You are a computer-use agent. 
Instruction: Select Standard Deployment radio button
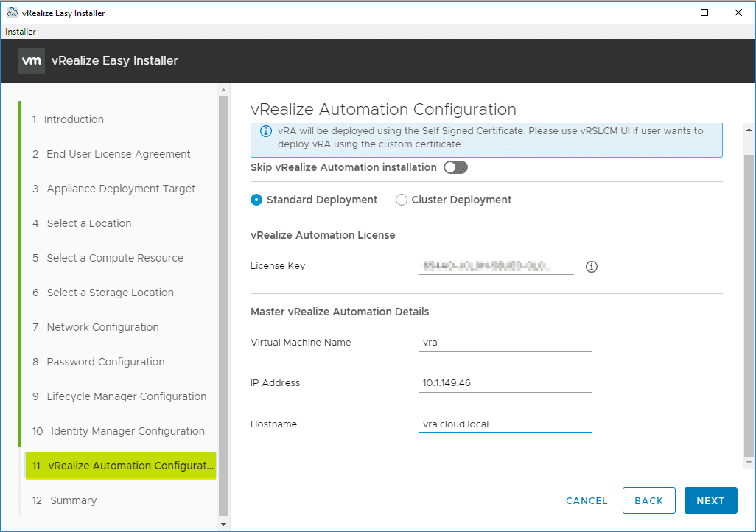256,200
